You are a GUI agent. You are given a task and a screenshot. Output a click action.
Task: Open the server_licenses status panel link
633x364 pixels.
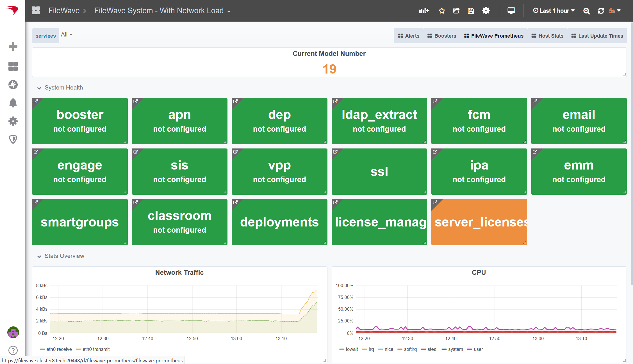tap(435, 202)
